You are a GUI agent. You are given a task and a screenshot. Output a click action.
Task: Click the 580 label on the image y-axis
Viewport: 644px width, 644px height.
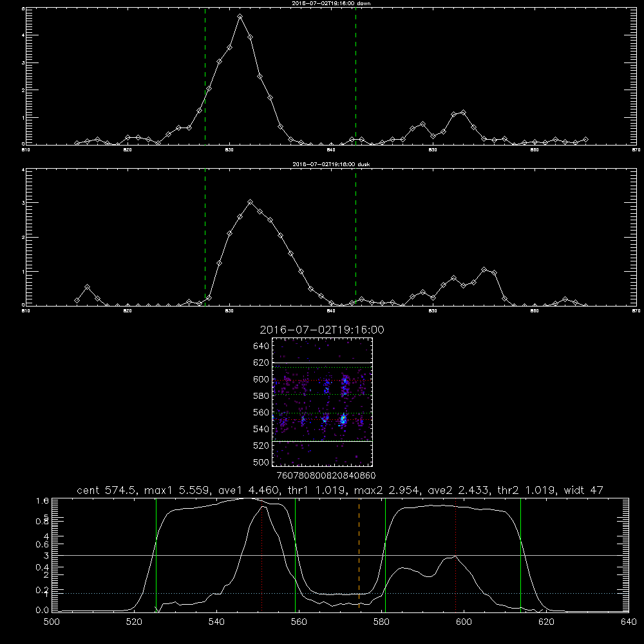point(261,396)
